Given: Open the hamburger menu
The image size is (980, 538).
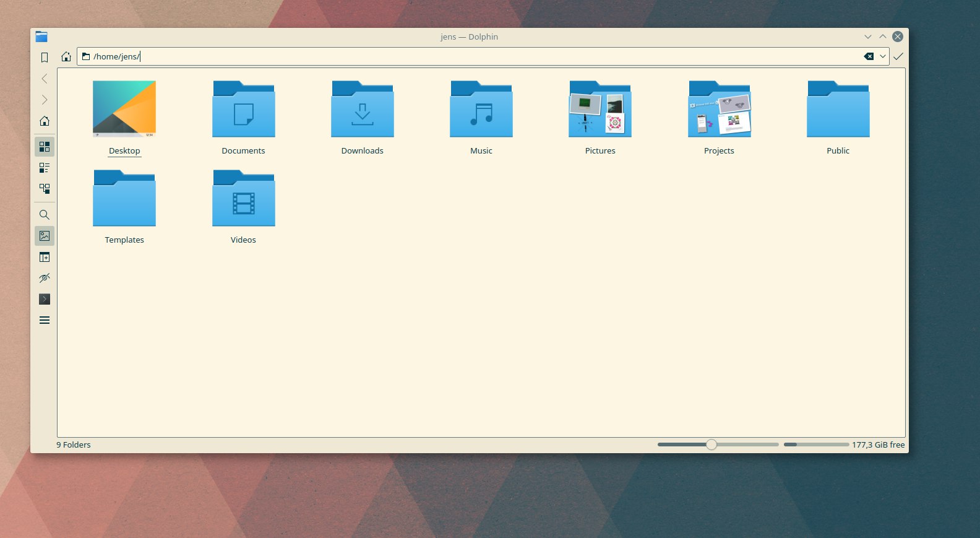Looking at the screenshot, I should coord(45,320).
